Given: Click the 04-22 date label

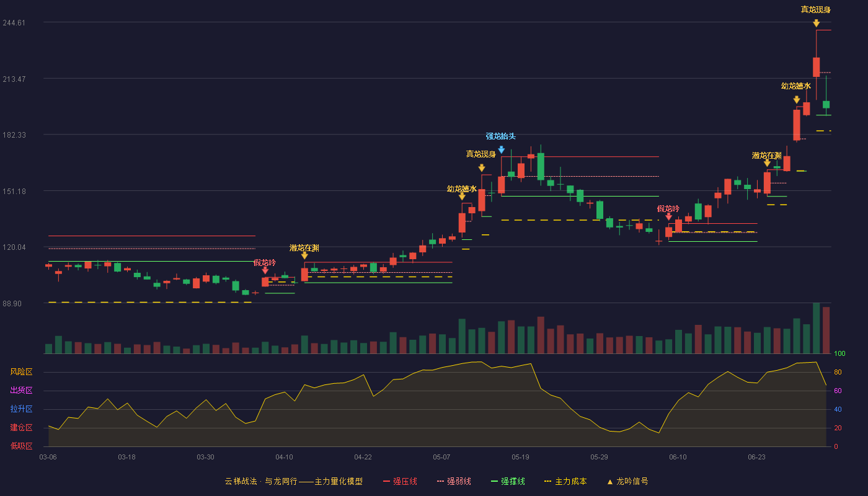Looking at the screenshot, I should click(363, 457).
